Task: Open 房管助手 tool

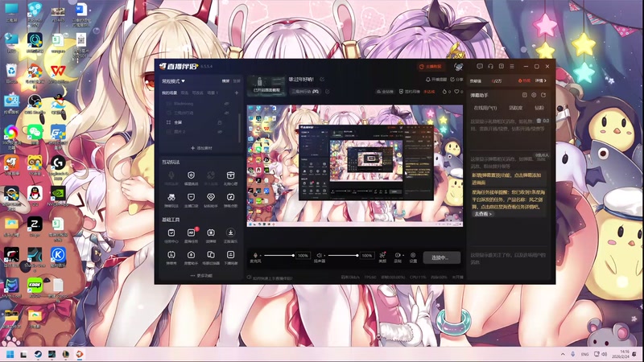Action: 191,257
